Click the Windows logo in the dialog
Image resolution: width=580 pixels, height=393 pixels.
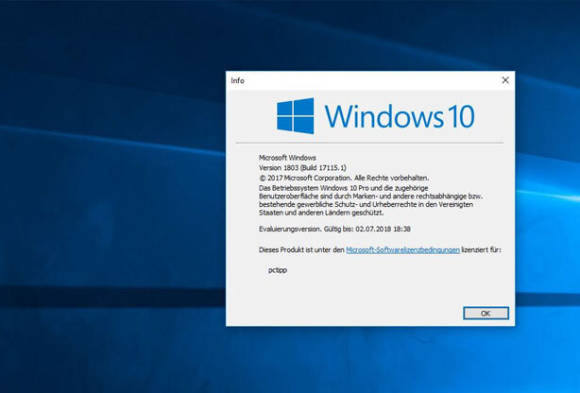296,116
